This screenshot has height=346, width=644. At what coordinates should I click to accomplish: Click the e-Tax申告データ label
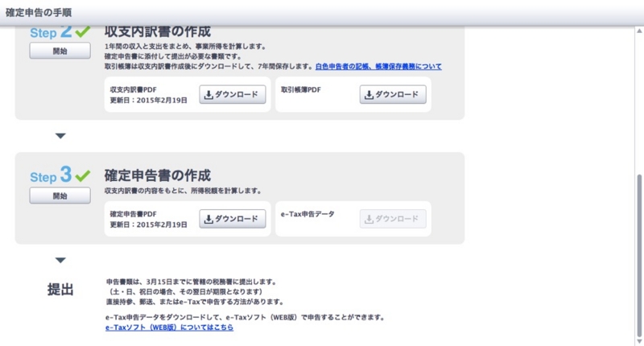point(308,214)
